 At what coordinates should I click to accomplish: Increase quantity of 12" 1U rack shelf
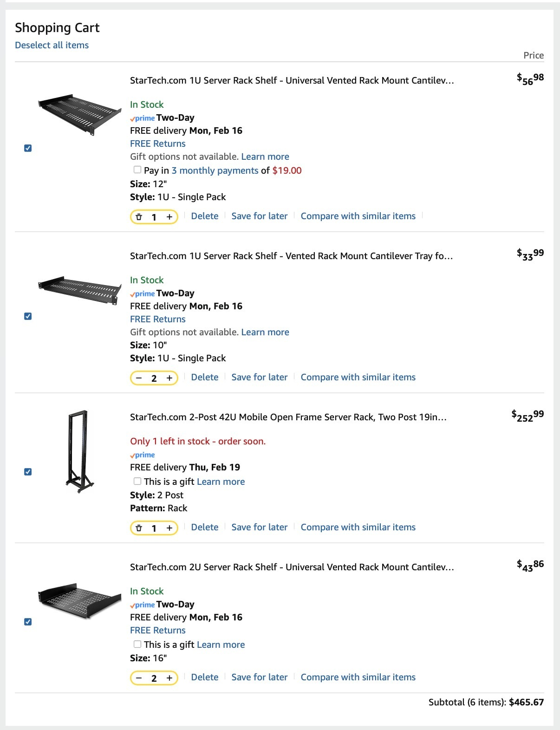tap(169, 217)
